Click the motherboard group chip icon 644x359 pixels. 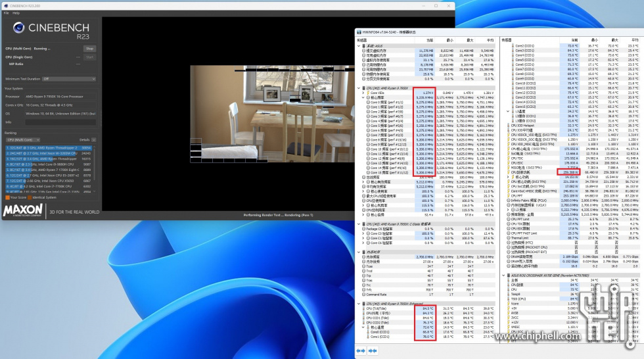pyautogui.click(x=509, y=275)
